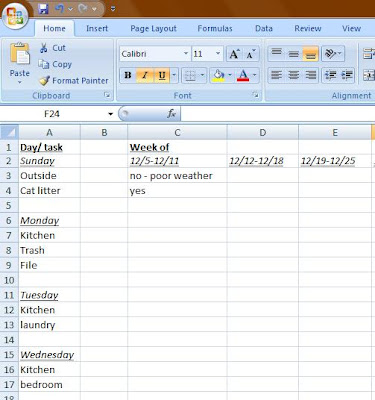The width and height of the screenshot is (375, 400).
Task: Undo the last action
Action: point(60,9)
